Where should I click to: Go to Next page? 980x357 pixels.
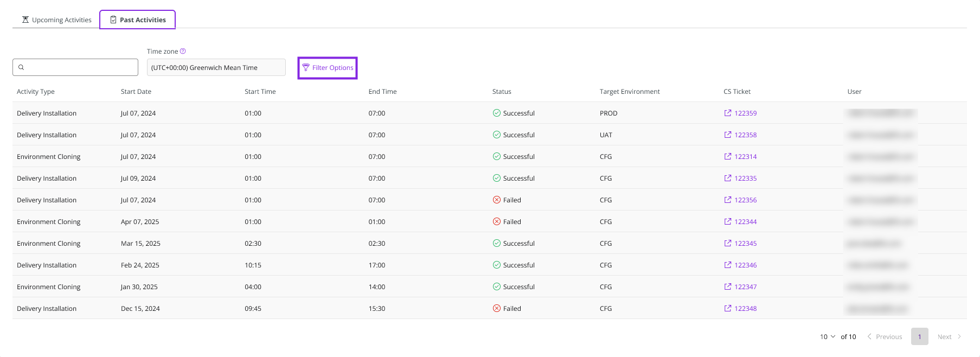point(949,336)
